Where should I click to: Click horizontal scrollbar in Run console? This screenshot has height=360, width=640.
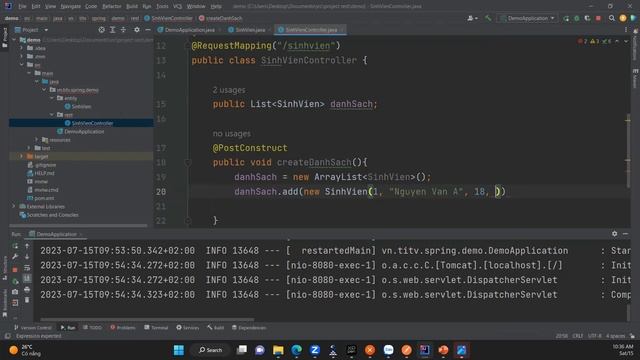click(x=147, y=320)
